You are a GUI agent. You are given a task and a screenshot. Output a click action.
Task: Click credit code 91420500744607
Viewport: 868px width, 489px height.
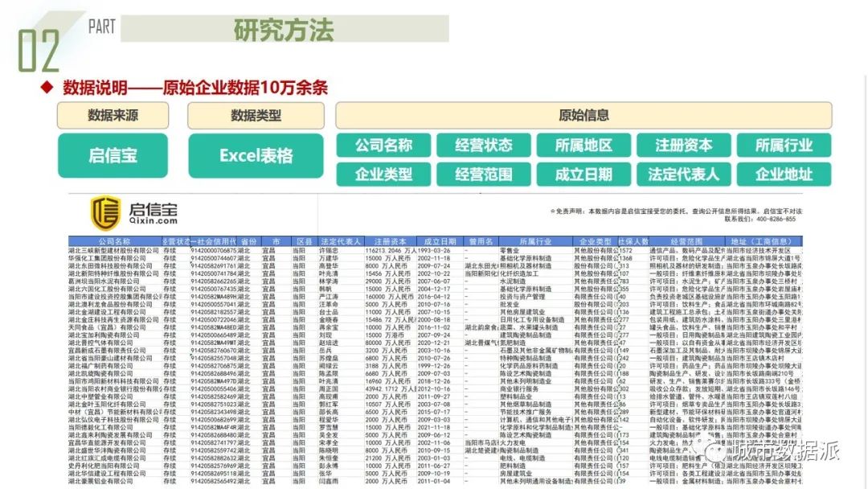pyautogui.click(x=214, y=258)
